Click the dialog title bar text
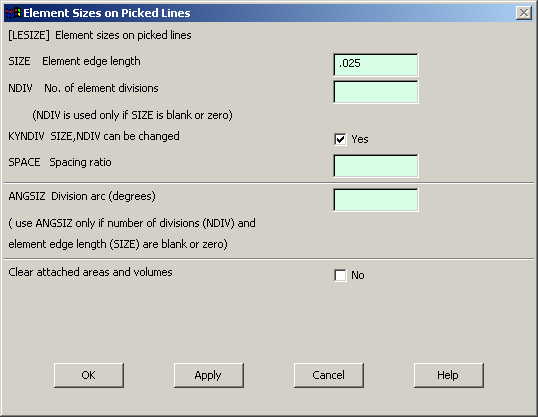This screenshot has height=417, width=538. tap(107, 13)
